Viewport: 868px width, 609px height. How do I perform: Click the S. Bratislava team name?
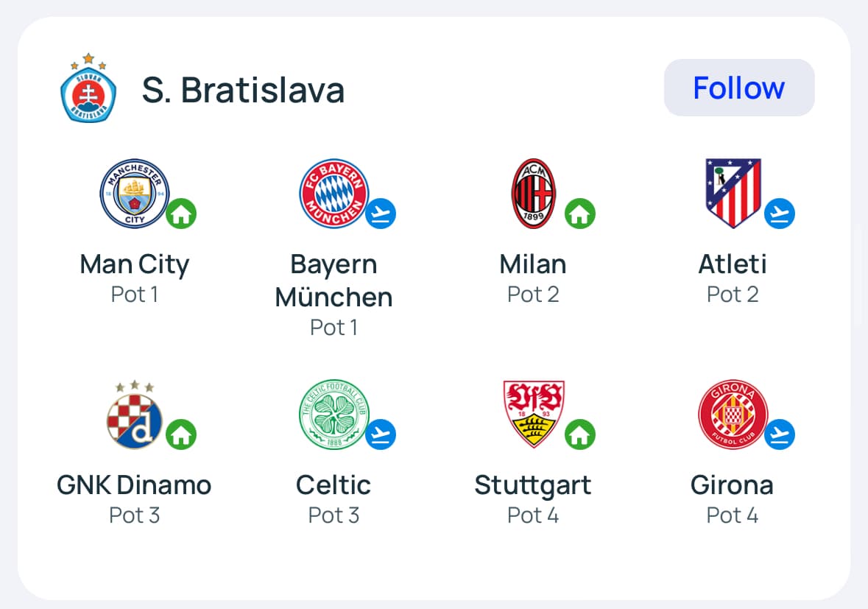[243, 91]
